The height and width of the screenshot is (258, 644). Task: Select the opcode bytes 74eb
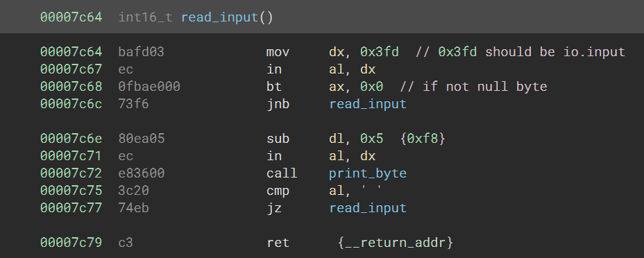(133, 207)
